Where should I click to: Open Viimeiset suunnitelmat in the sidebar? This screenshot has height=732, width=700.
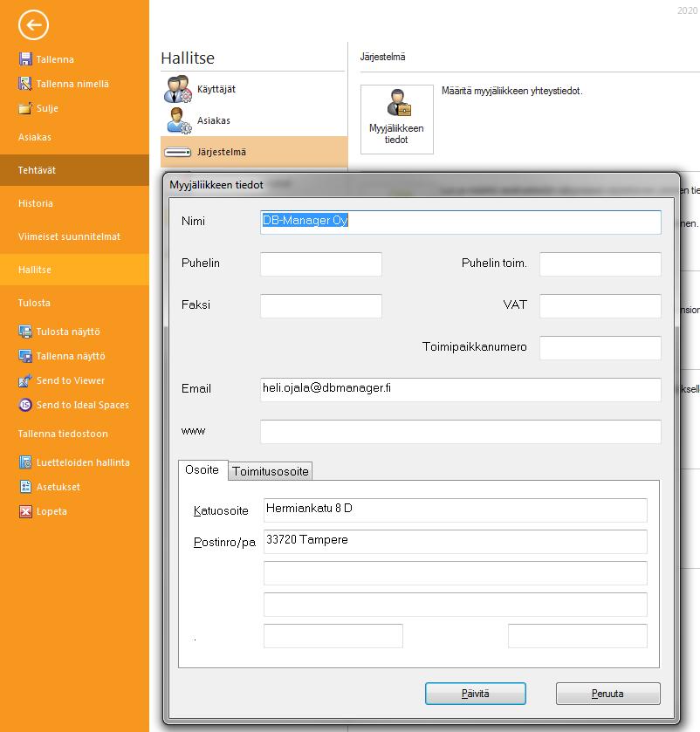click(x=75, y=236)
